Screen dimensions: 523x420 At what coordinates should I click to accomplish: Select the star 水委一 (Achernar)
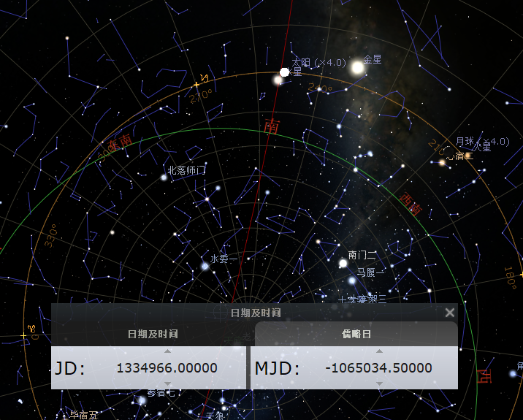(x=205, y=266)
